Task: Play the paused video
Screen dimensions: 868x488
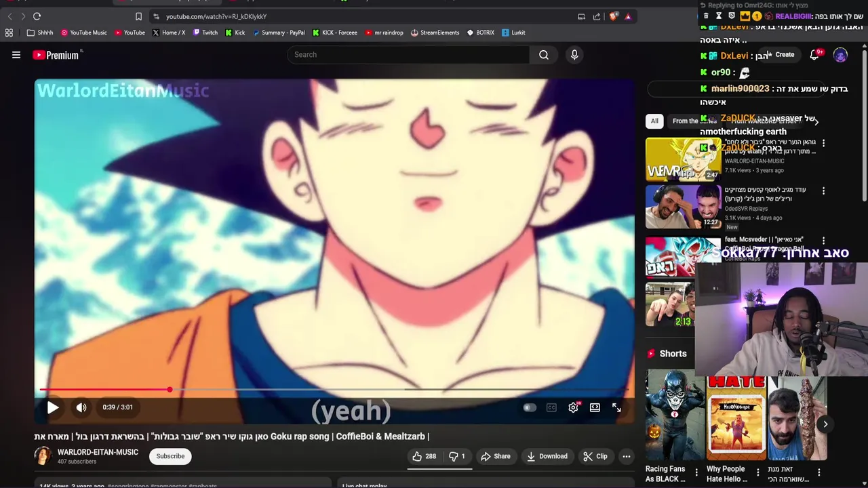Action: pyautogui.click(x=53, y=407)
